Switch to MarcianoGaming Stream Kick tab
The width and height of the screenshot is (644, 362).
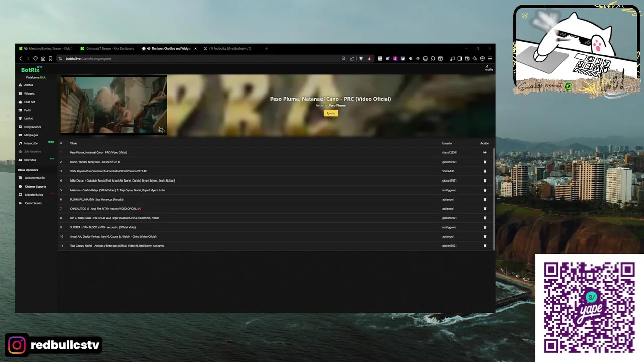point(46,49)
